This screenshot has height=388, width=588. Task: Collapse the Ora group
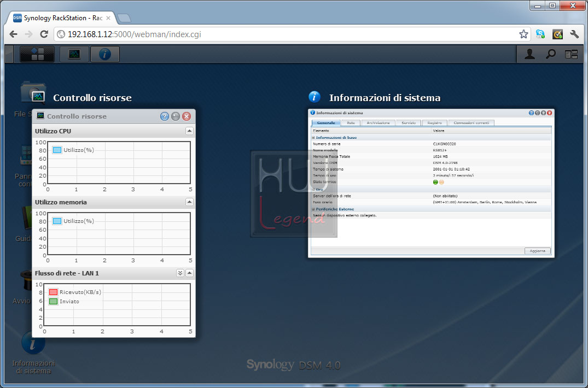pyautogui.click(x=313, y=190)
